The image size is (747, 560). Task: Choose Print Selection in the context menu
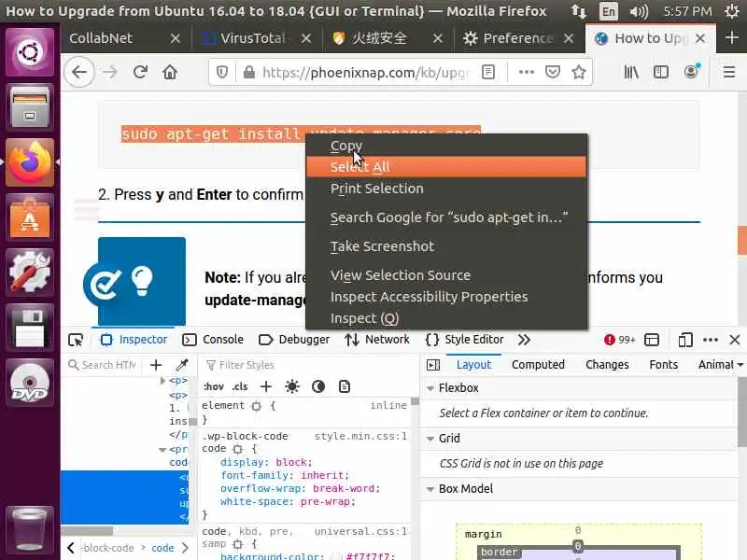coord(446,189)
